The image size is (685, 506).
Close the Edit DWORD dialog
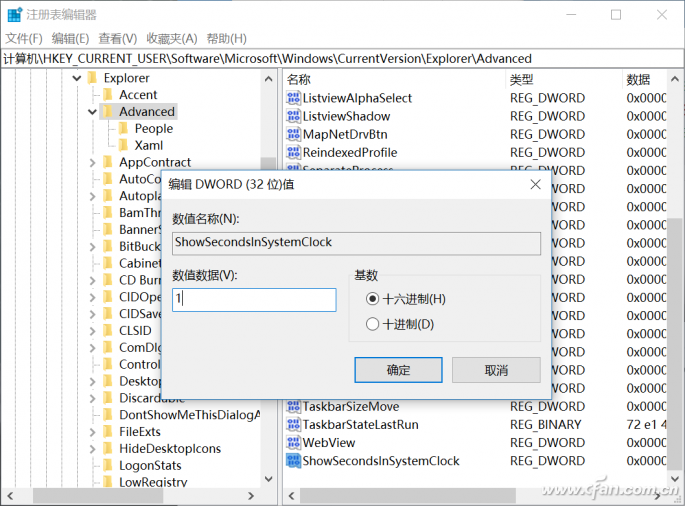535,184
